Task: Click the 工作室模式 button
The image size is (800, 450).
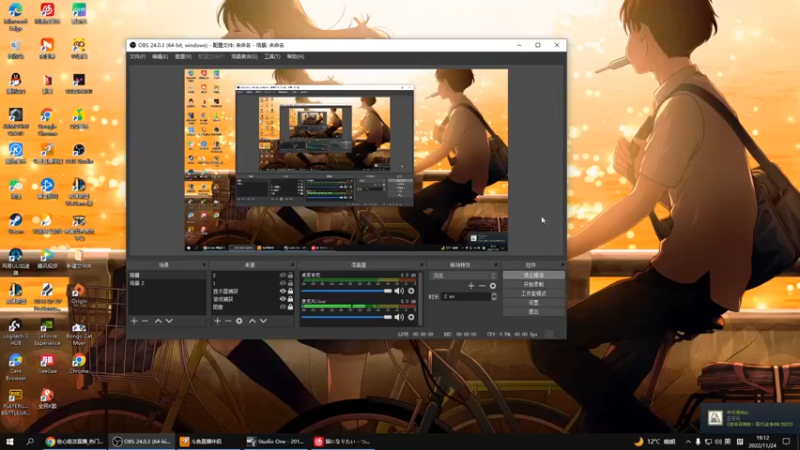Action: tap(534, 293)
